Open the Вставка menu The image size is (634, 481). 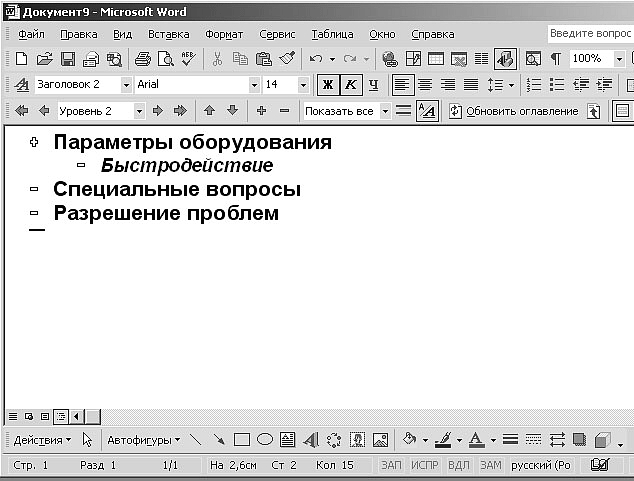tap(169, 34)
